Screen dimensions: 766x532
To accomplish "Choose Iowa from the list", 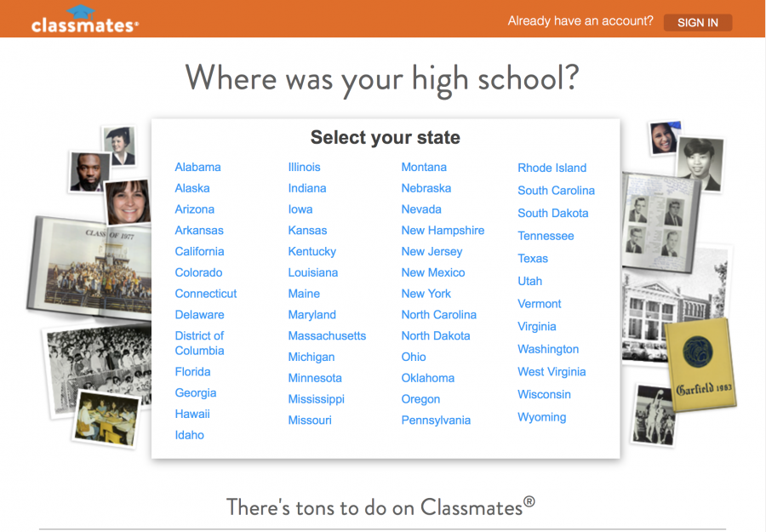I will point(300,209).
